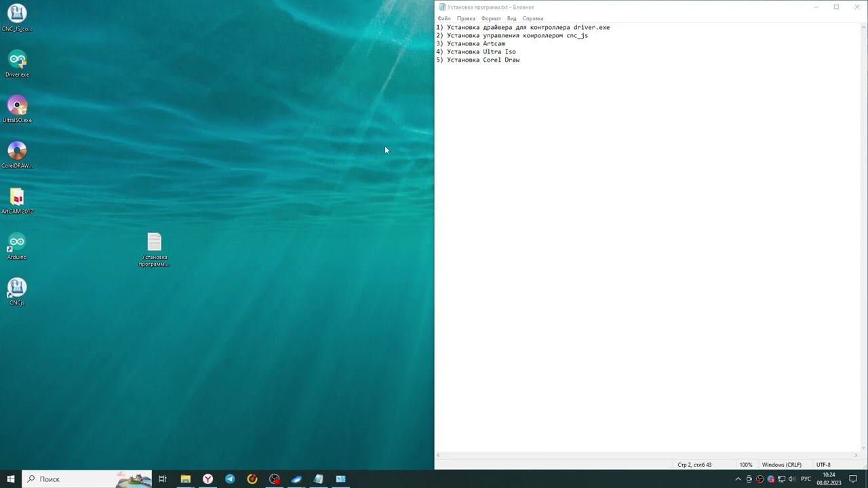The width and height of the screenshot is (868, 488).
Task: Open Telegram from the taskbar
Action: pos(230,479)
